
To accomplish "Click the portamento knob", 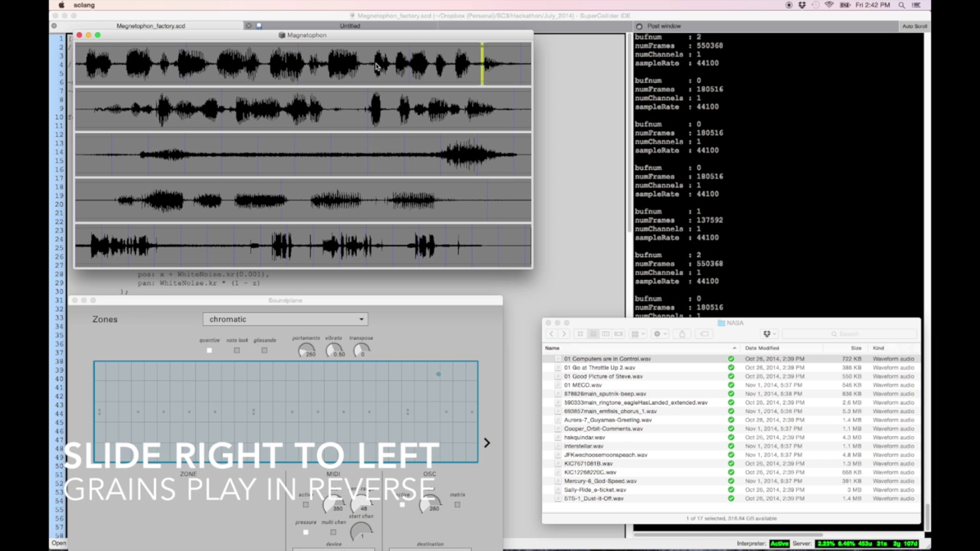I will coord(306,350).
